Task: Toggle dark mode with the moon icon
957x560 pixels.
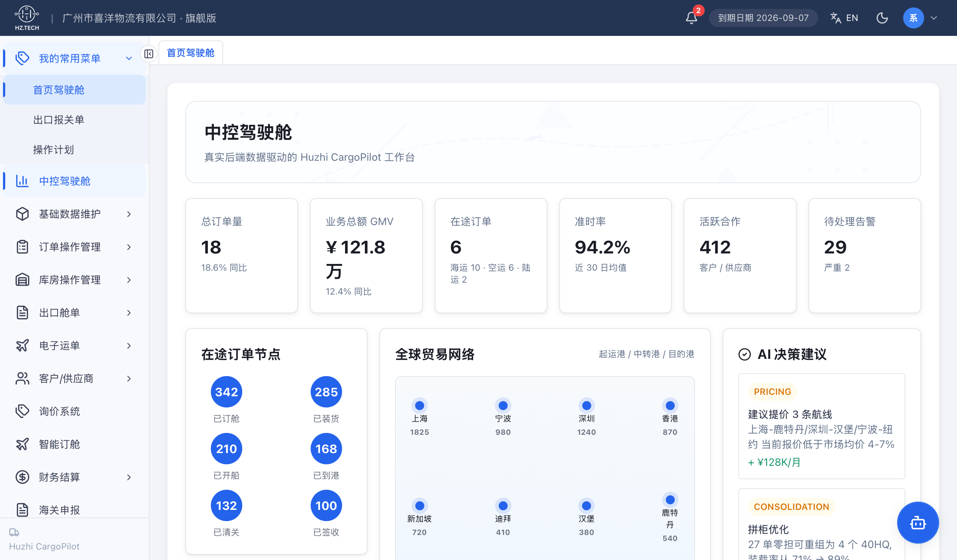Action: tap(882, 18)
